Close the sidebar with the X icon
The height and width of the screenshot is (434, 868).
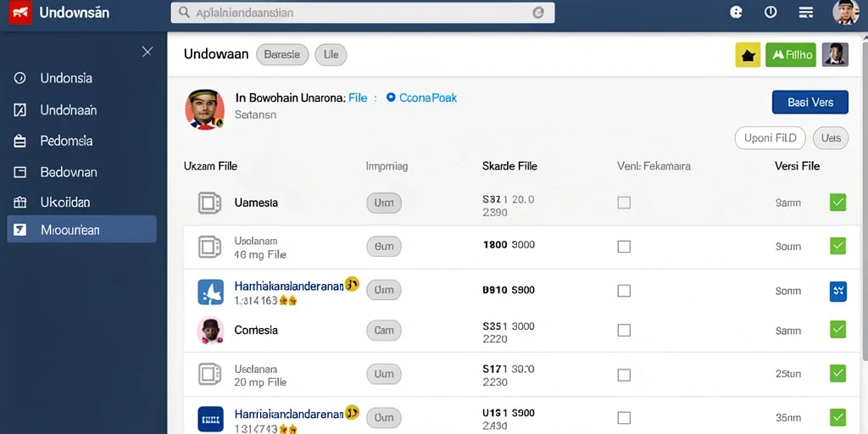click(x=147, y=52)
